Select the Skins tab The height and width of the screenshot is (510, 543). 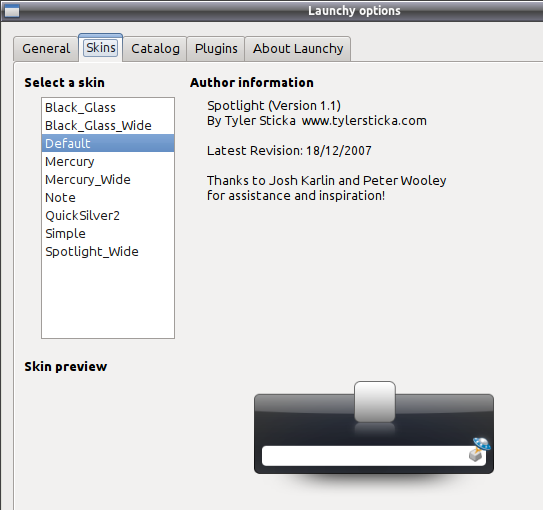tap(100, 48)
